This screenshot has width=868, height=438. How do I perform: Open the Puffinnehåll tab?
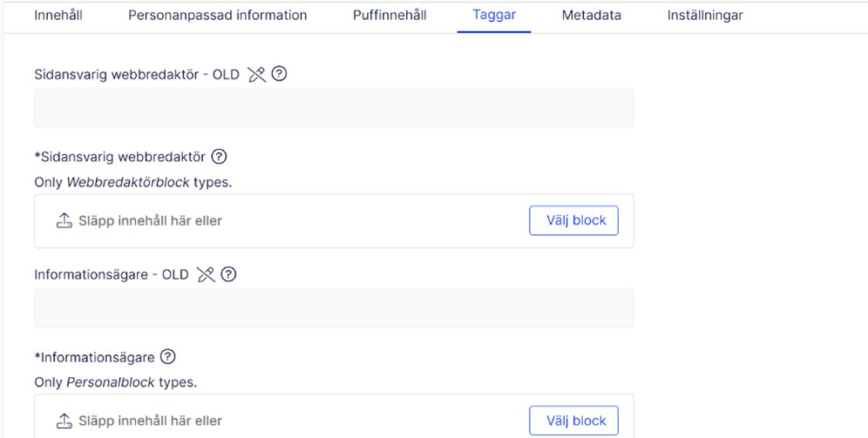coord(390,16)
